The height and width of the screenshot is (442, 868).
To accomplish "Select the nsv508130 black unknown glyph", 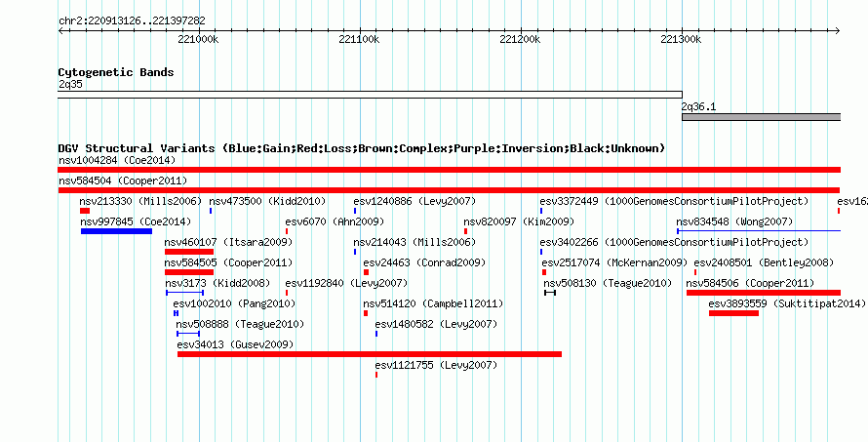I will coord(550,293).
